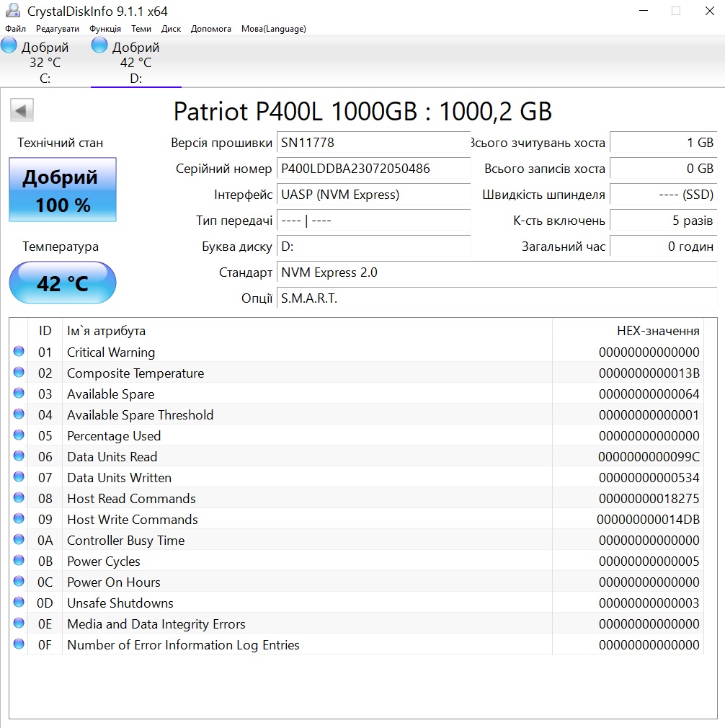Viewport: 725px width, 728px height.
Task: Click the serial number field
Action: coord(373,169)
